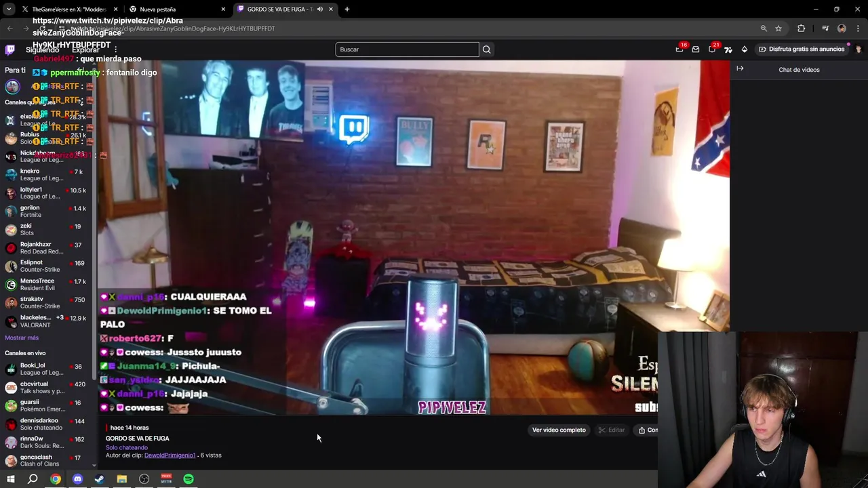Open Voicemeeter from the taskbar
This screenshot has height=488, width=868.
[x=166, y=479]
